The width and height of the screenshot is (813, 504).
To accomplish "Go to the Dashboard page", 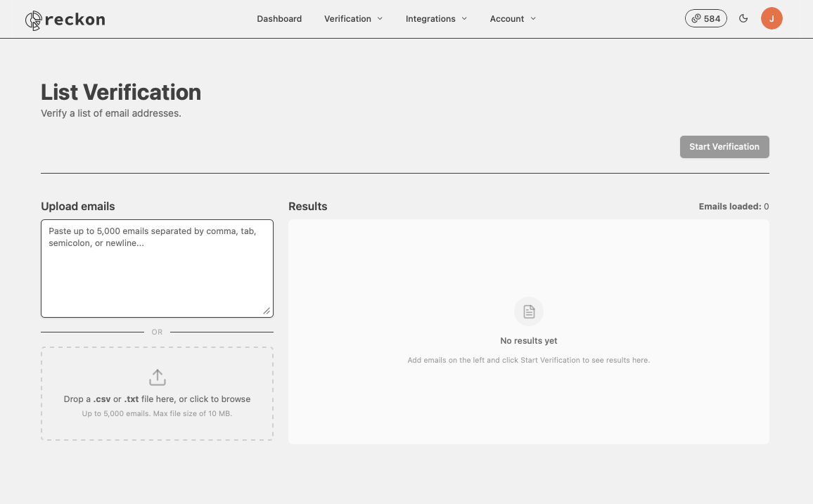I will click(279, 19).
